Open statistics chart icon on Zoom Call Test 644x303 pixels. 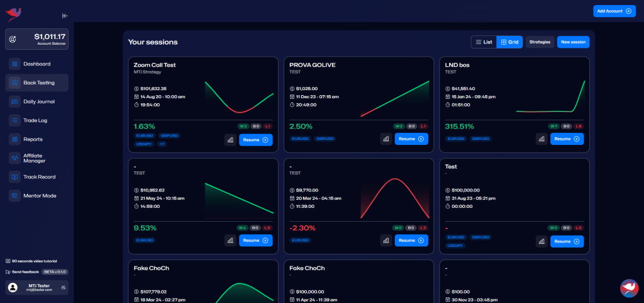pos(230,139)
